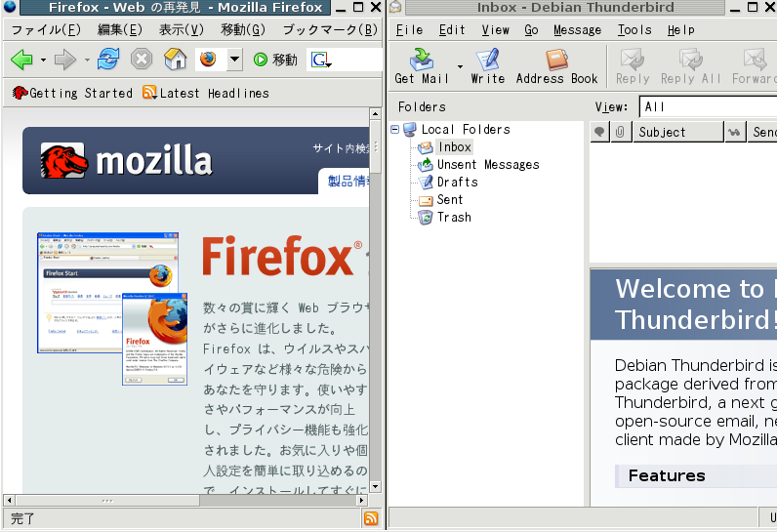Open the Google search engine selector

click(321, 60)
